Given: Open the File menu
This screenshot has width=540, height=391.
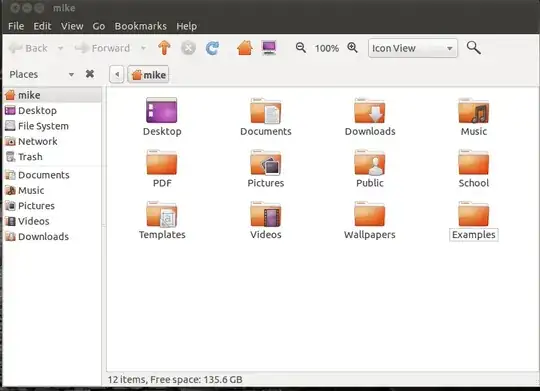Looking at the screenshot, I should tap(16, 26).
